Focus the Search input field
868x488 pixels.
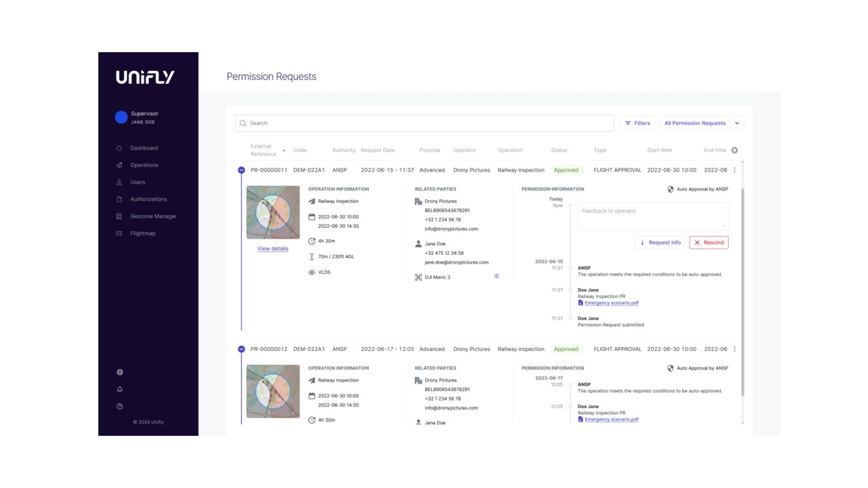[425, 123]
